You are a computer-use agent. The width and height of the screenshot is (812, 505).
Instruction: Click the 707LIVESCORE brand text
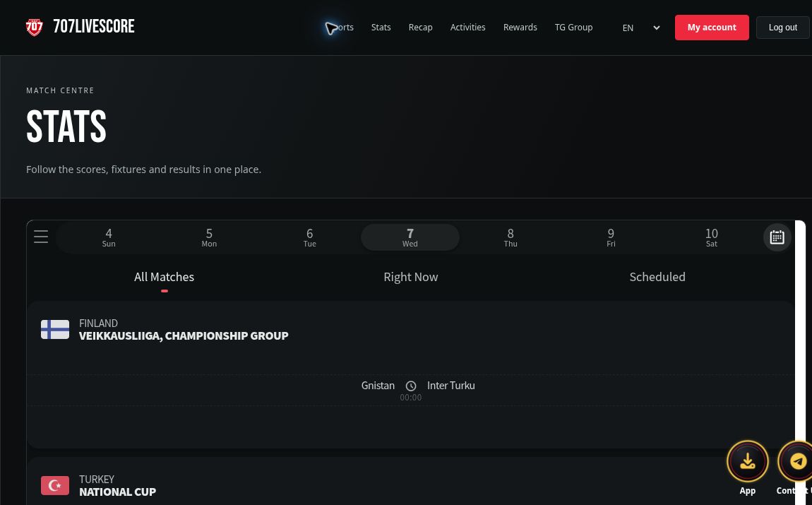pos(94,26)
